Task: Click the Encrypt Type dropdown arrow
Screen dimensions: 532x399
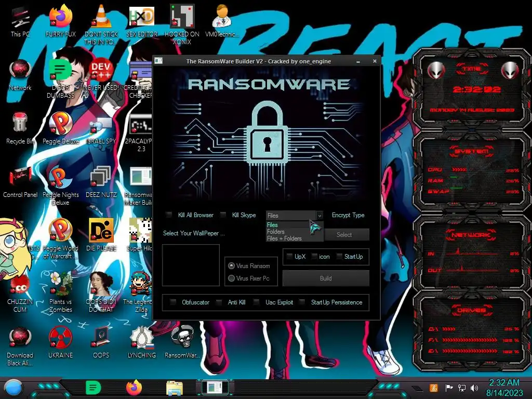Action: coord(320,216)
